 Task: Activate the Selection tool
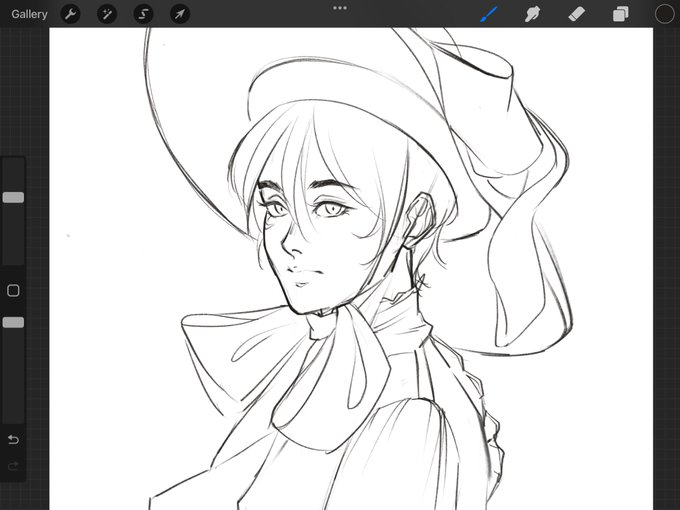(x=143, y=14)
